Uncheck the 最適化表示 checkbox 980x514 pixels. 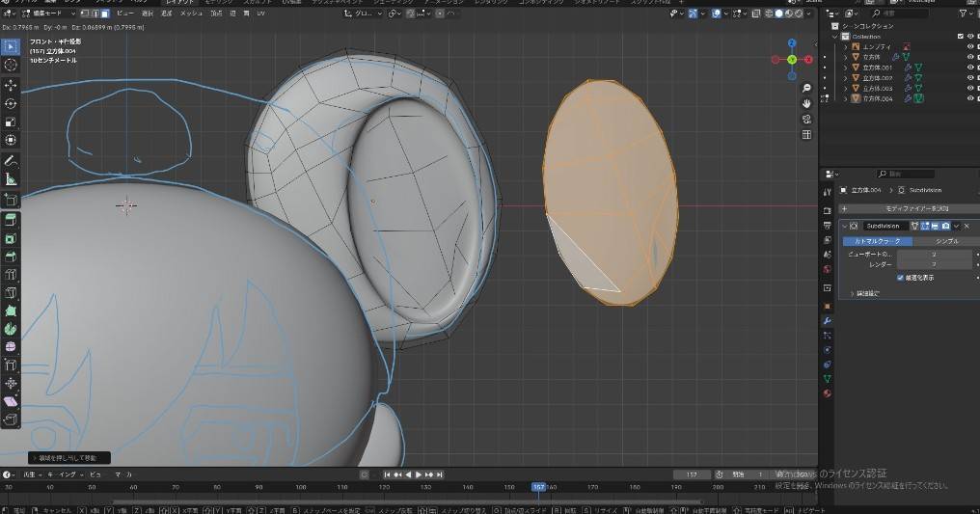[x=901, y=277]
